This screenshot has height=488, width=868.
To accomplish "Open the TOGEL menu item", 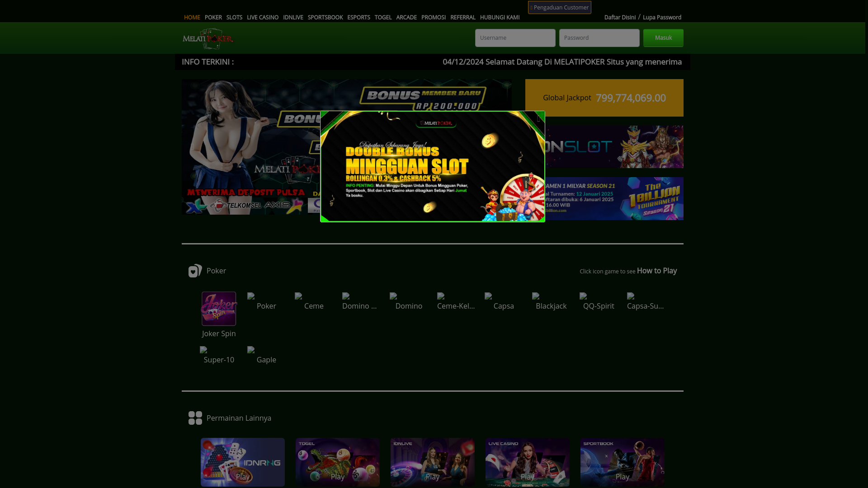I will point(383,17).
